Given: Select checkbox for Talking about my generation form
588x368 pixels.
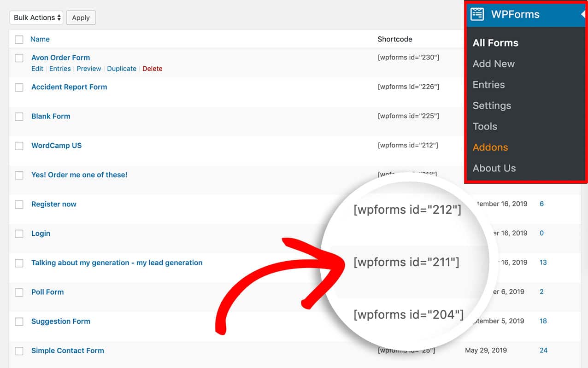Looking at the screenshot, I should pos(19,263).
